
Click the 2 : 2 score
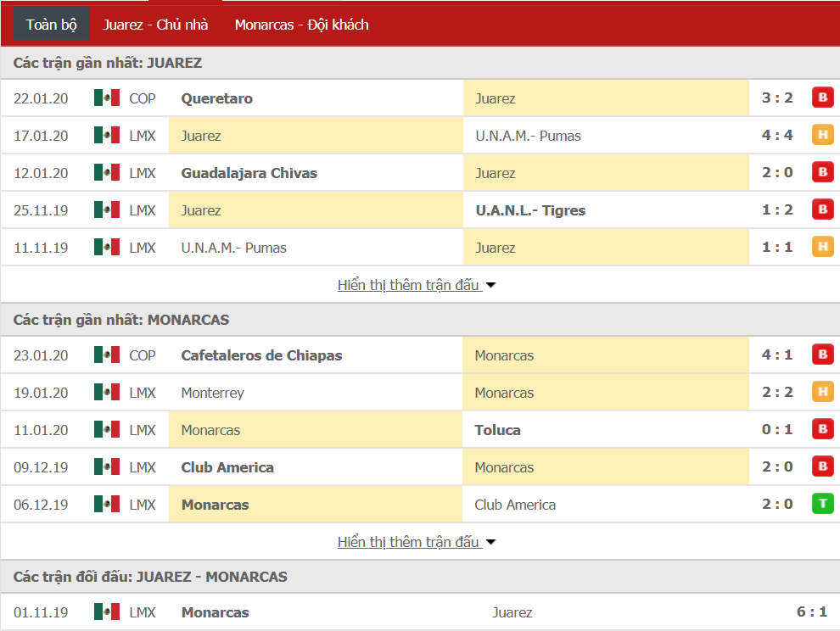tap(777, 392)
